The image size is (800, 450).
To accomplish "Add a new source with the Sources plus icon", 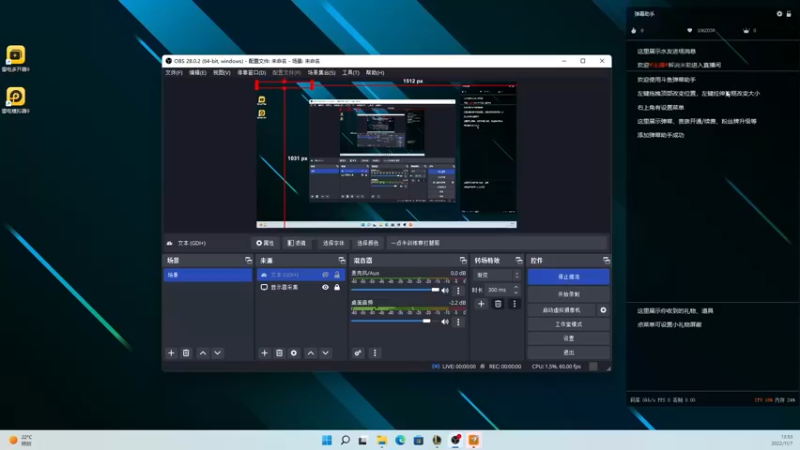I will (x=264, y=353).
